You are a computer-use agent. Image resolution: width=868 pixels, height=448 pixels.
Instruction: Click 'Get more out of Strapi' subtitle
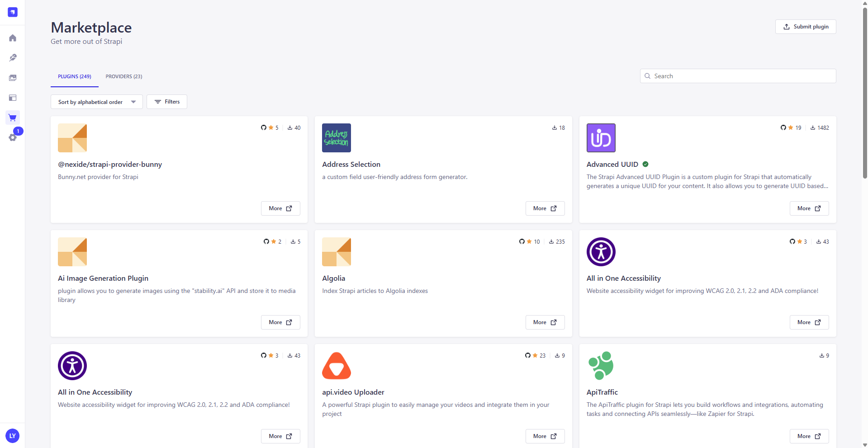[x=86, y=42]
